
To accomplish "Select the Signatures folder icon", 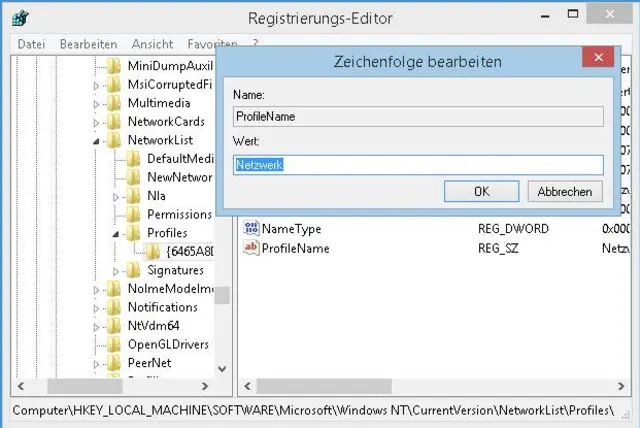I will pos(133,270).
